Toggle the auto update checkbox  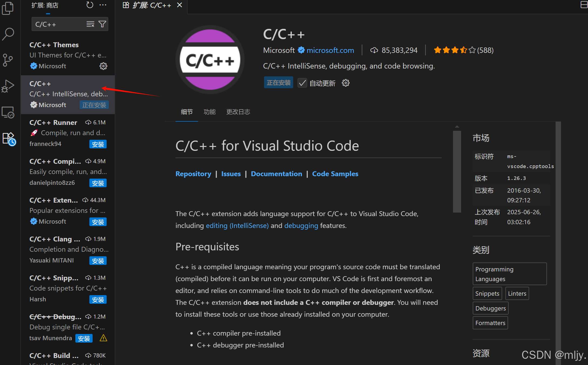[302, 83]
